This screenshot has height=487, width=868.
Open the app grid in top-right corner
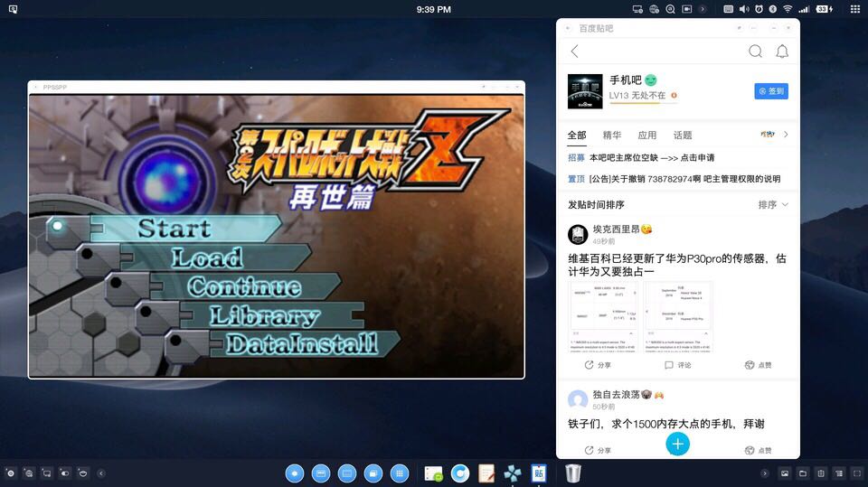coord(855,9)
